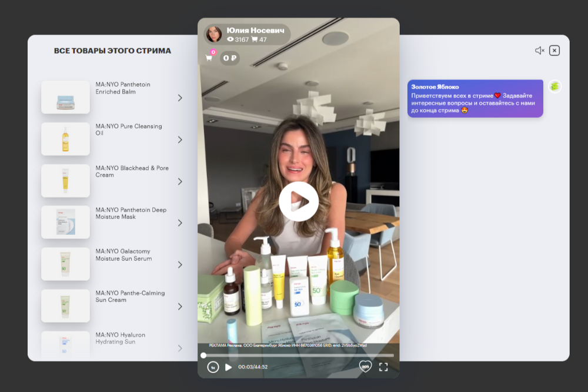Viewport: 588px width, 392px height.
Task: Open the Panthetoin Enriched Balm product thumbnail
Action: (x=66, y=97)
